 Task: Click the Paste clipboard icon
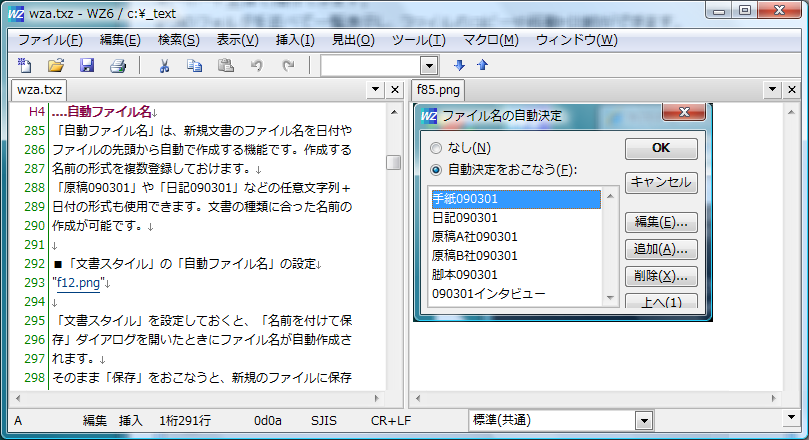pyautogui.click(x=226, y=66)
